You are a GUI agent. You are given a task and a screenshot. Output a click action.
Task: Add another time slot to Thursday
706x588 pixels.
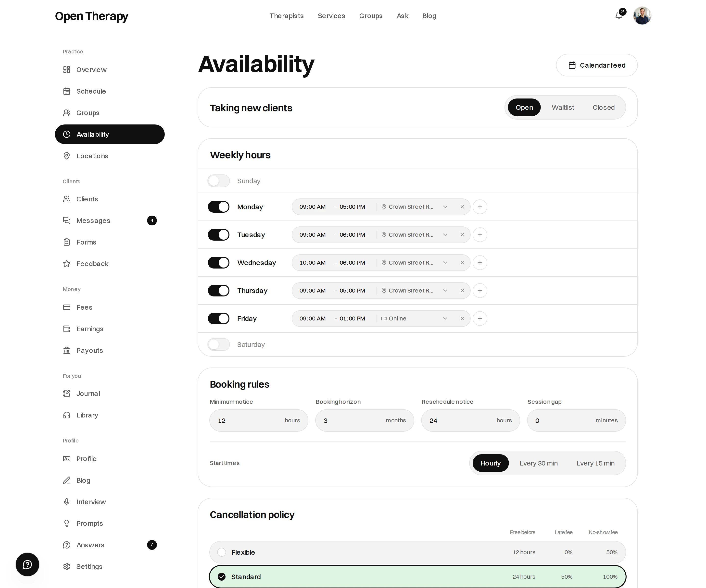tap(480, 290)
